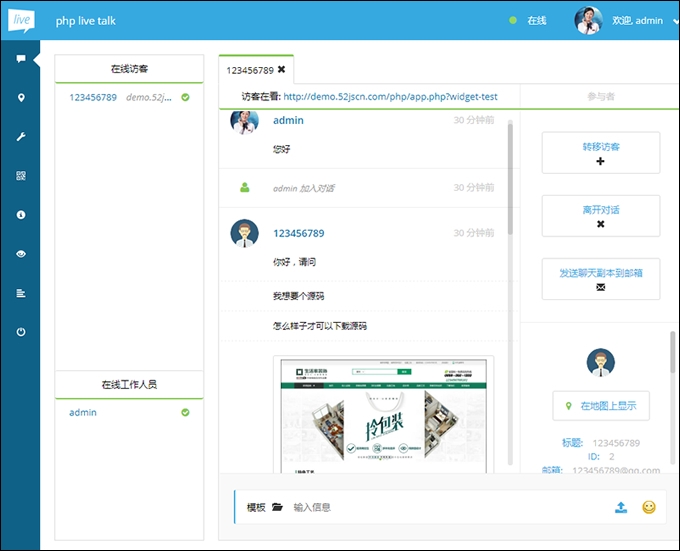The width and height of the screenshot is (680, 551).
Task: Click the admin name in chat message
Action: pos(288,120)
